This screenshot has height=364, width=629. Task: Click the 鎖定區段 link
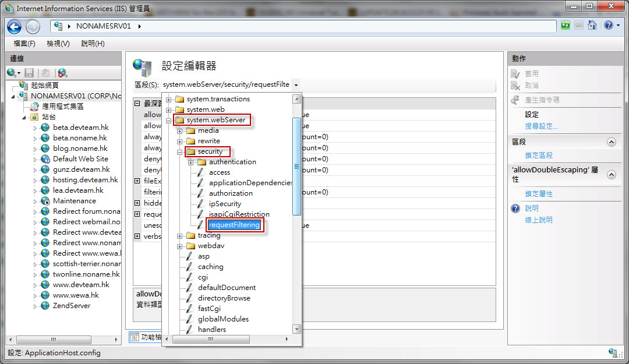click(539, 156)
